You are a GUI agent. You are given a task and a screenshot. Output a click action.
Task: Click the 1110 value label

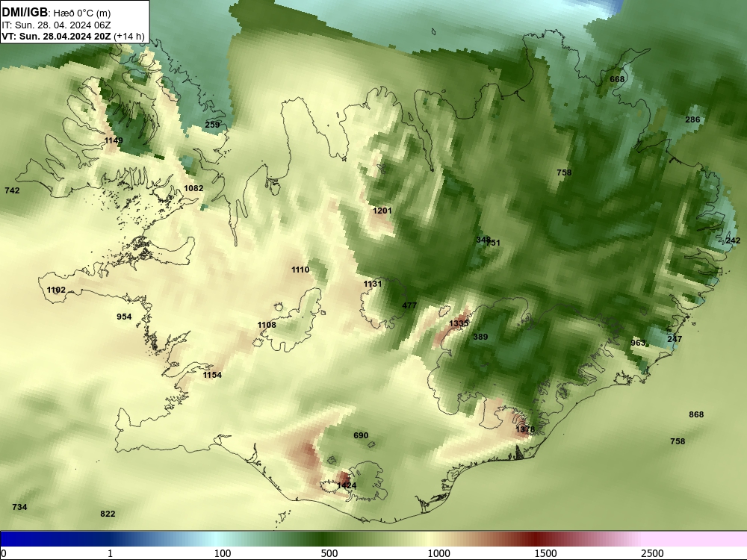[300, 270]
